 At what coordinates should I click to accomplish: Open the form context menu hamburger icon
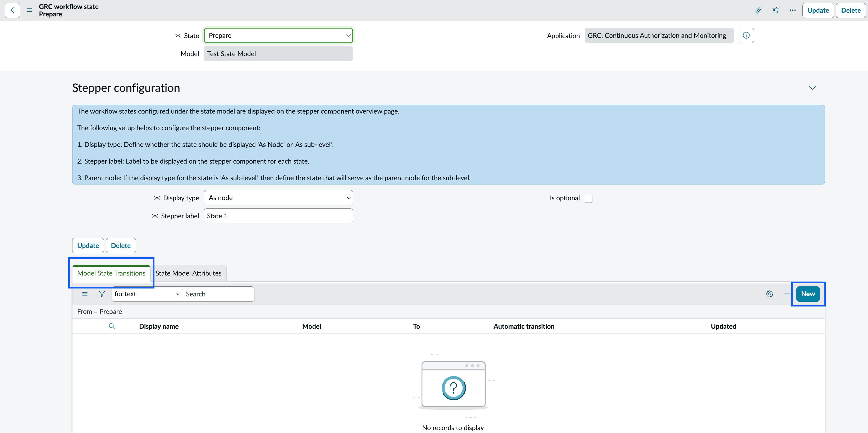point(30,10)
